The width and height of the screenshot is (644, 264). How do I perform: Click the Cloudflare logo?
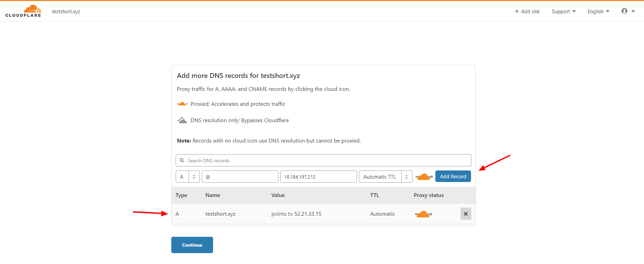[23, 11]
